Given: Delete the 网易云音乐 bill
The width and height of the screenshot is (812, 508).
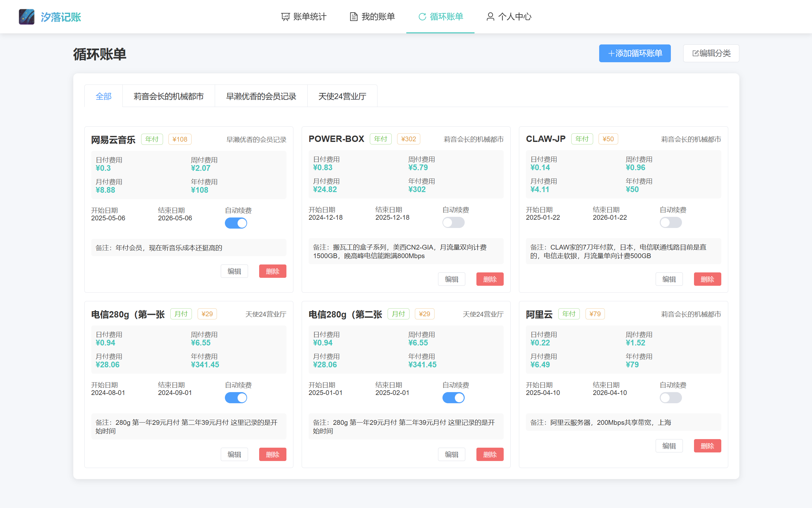Looking at the screenshot, I should click(x=272, y=271).
